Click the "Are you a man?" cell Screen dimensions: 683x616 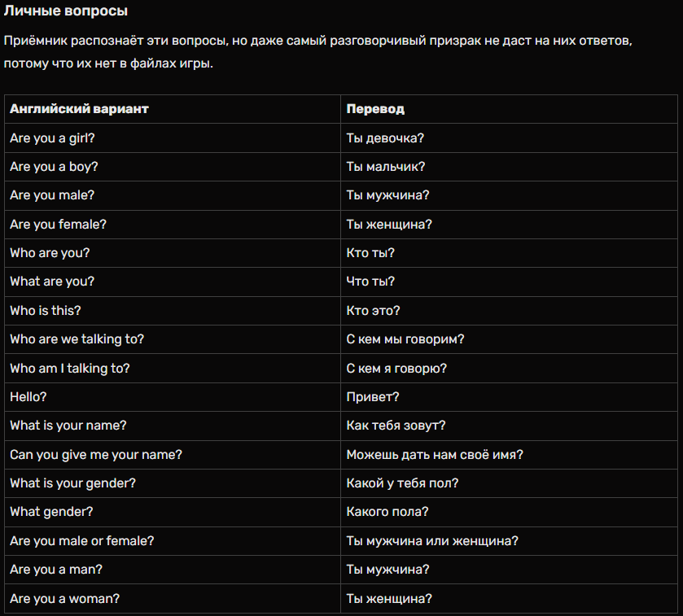pos(56,570)
